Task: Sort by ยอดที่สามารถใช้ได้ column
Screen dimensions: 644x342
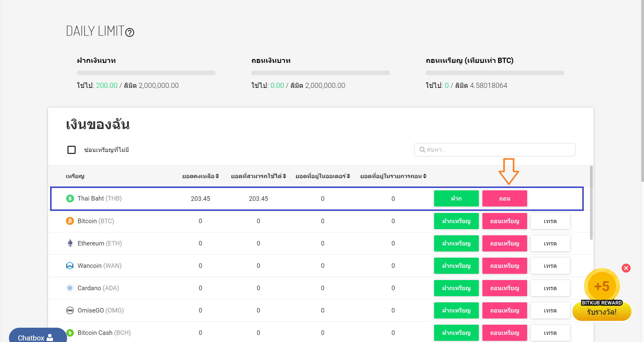Action: pyautogui.click(x=258, y=176)
